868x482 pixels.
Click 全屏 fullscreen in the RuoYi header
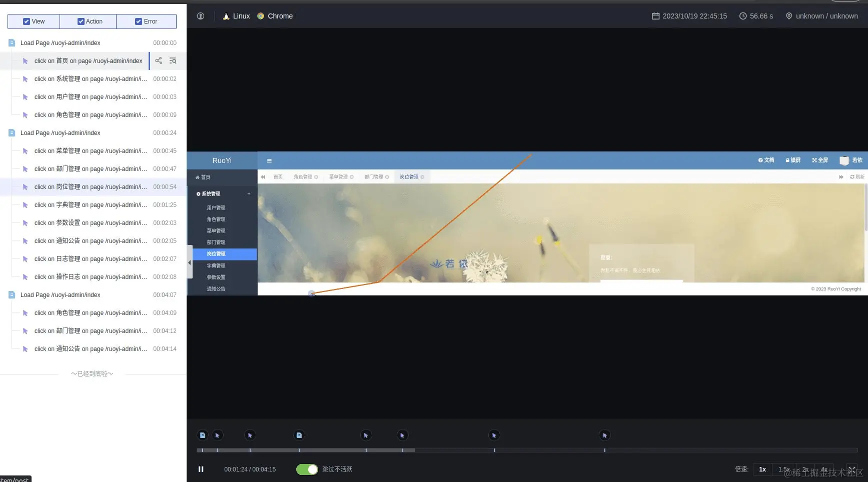pos(820,160)
